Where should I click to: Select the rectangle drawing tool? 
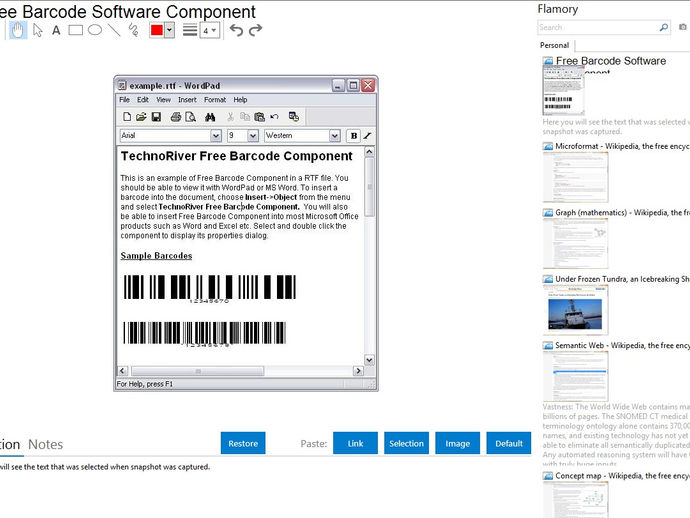[x=76, y=30]
